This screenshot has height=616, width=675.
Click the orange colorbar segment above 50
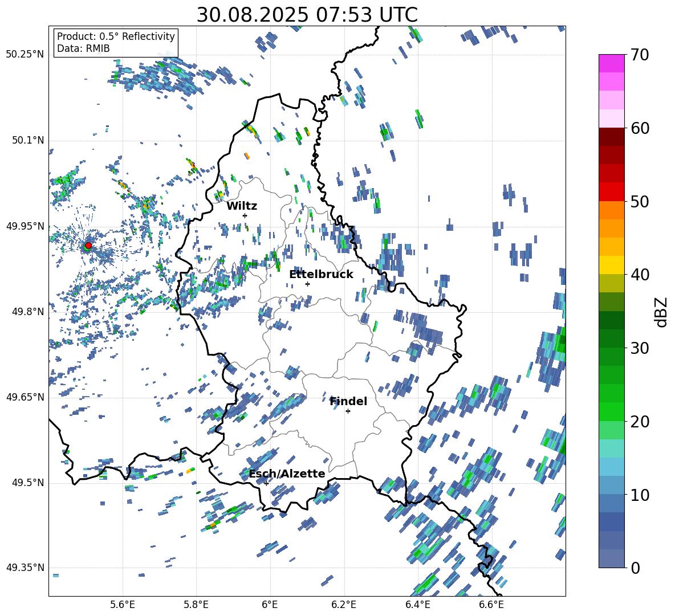tap(611, 210)
